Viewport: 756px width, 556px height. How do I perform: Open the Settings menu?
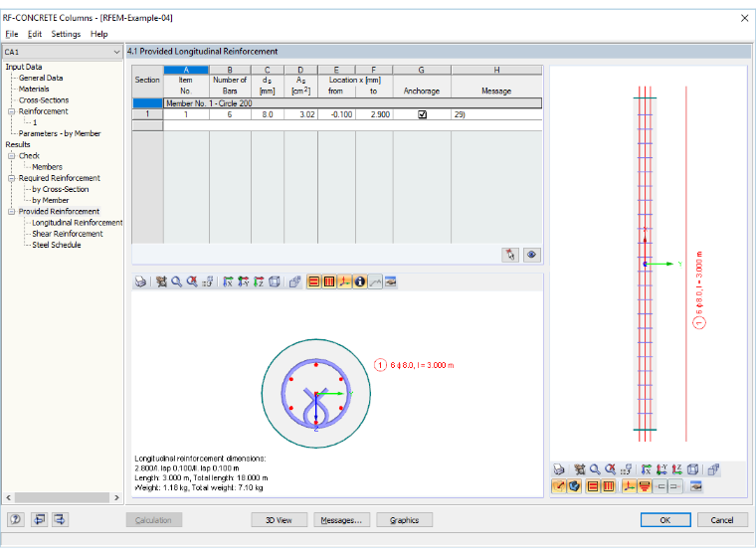66,34
